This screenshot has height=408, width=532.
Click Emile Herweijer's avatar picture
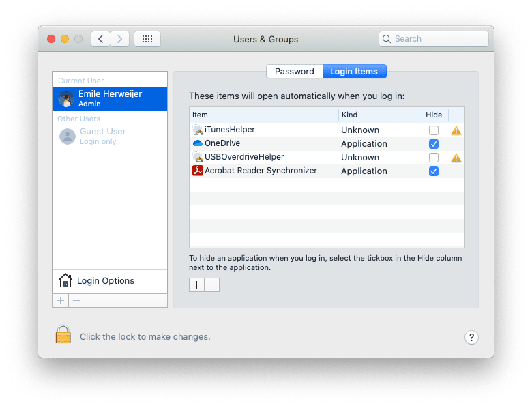pyautogui.click(x=66, y=99)
